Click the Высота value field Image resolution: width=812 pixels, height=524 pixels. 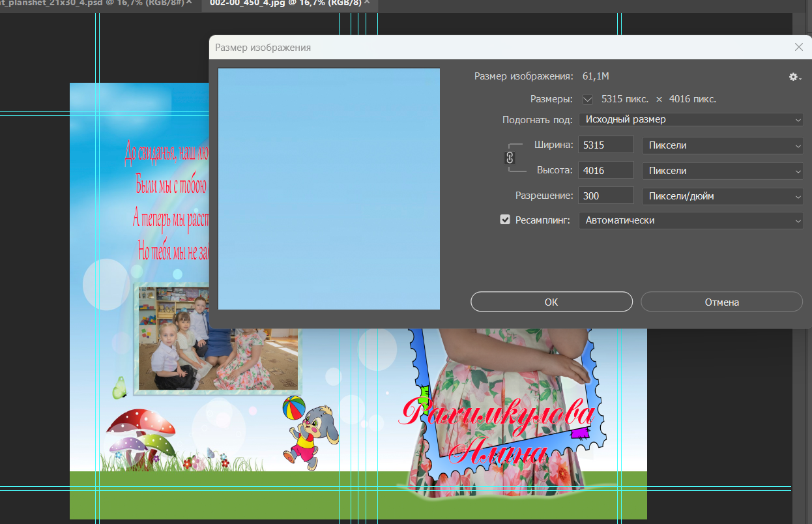[606, 171]
